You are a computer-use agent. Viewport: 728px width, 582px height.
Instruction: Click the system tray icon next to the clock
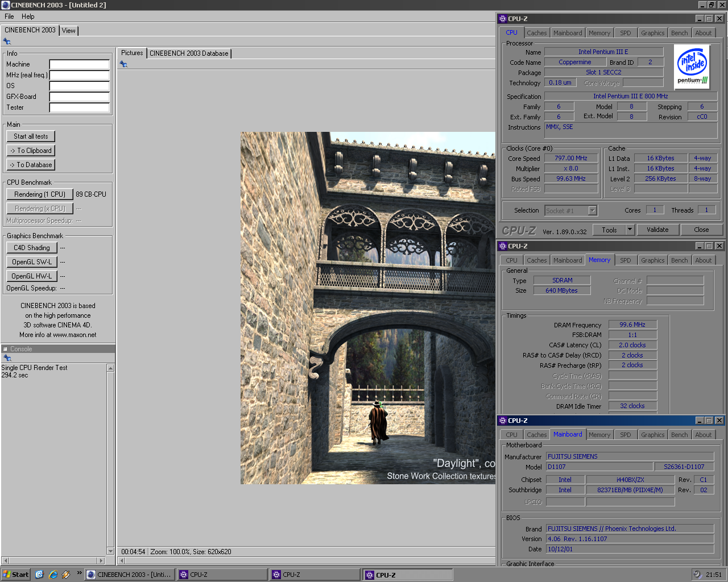click(x=698, y=575)
